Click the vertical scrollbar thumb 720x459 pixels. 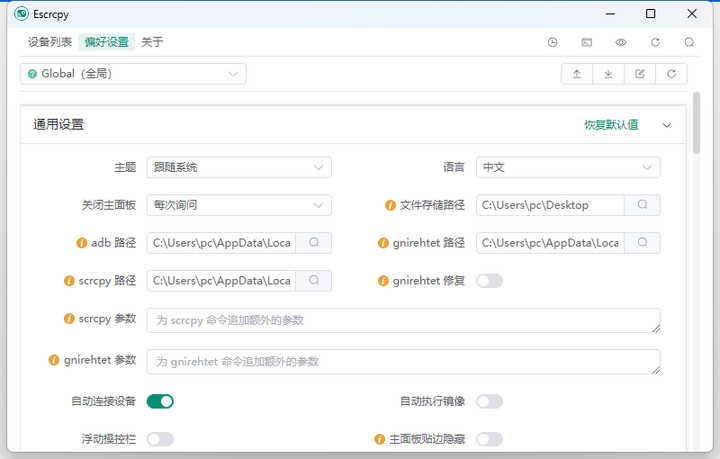tap(697, 123)
